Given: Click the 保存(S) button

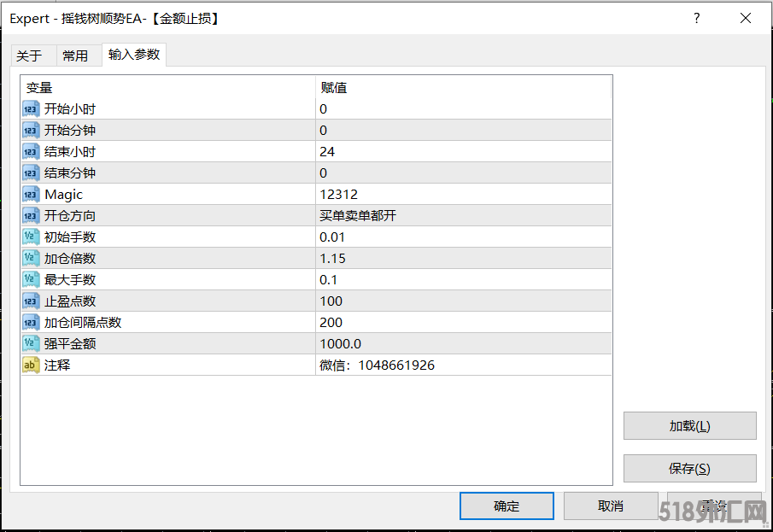Looking at the screenshot, I should pos(689,468).
